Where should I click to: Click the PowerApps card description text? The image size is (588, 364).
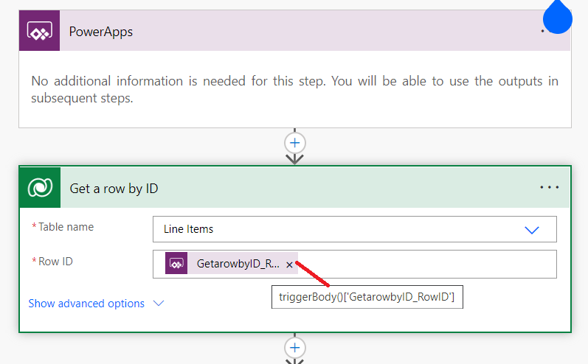pyautogui.click(x=294, y=89)
